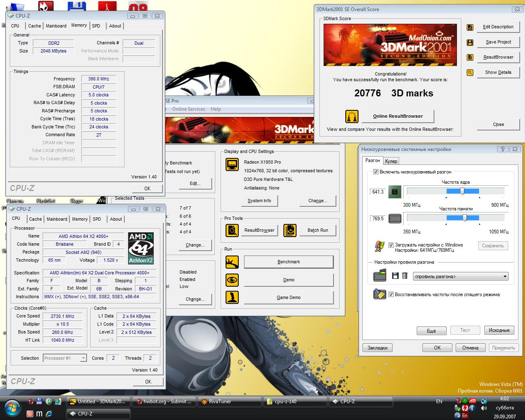The width and height of the screenshot is (525, 420).
Task: Click the Demo eye icon in 3DMark
Action: tap(232, 280)
